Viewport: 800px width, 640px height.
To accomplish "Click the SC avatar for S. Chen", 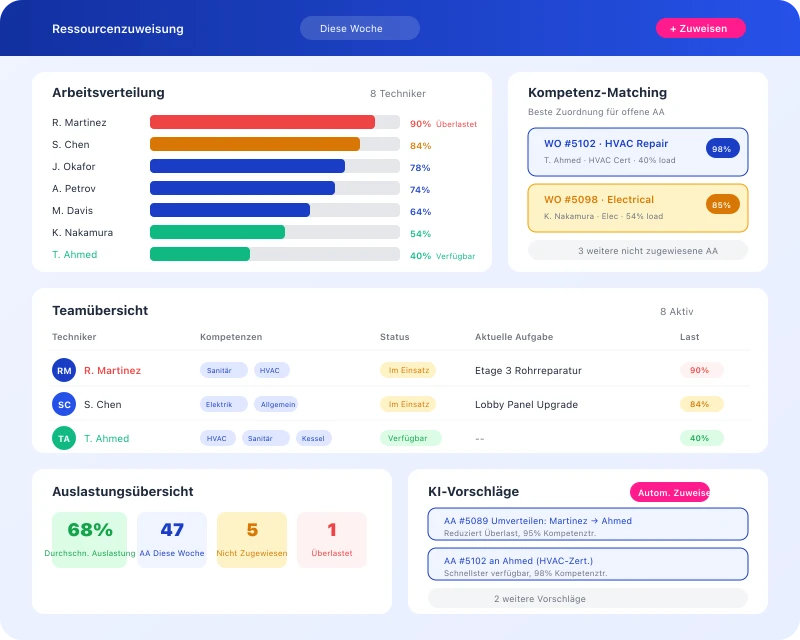I will coord(64,404).
